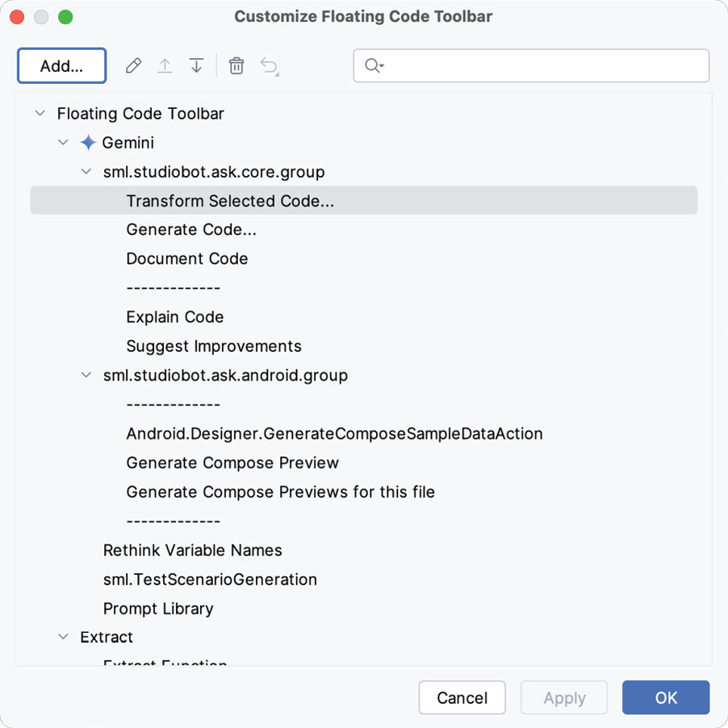
Task: Select Rethink Variable Names
Action: 192,550
